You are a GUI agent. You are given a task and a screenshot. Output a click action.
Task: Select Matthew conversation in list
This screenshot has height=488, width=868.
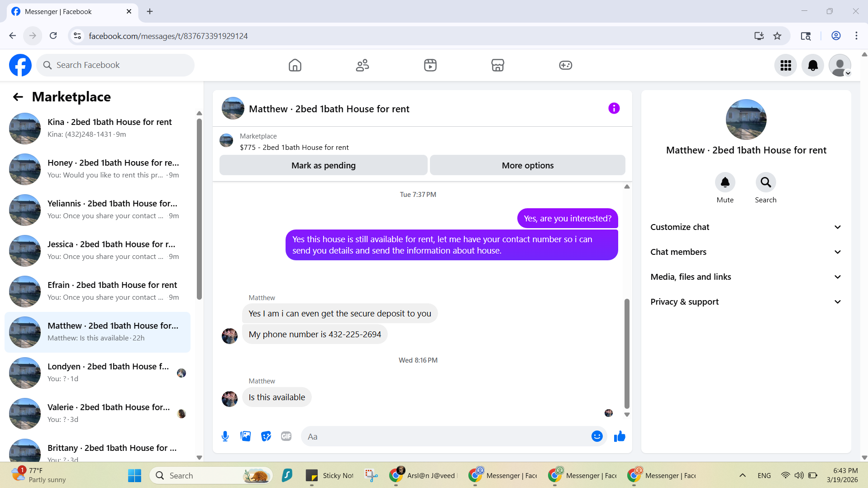(97, 332)
